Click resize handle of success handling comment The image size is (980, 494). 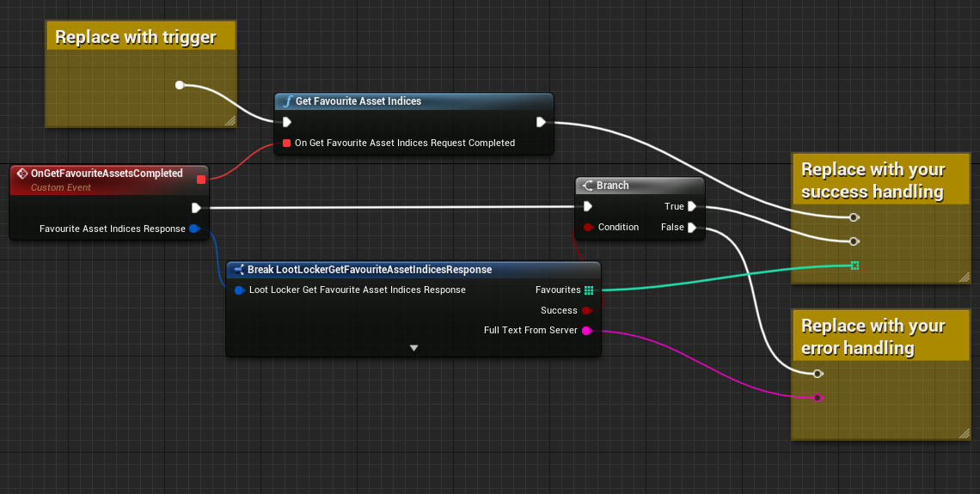[964, 277]
